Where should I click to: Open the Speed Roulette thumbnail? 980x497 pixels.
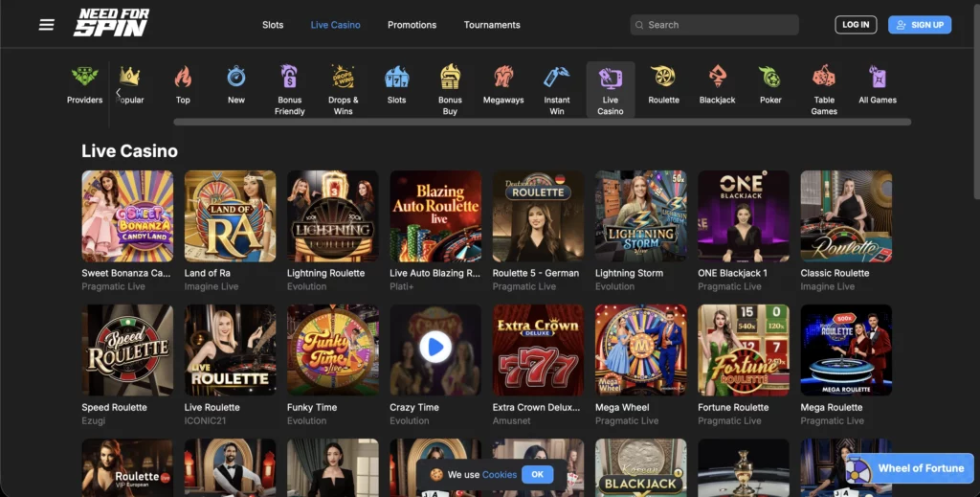(x=127, y=350)
